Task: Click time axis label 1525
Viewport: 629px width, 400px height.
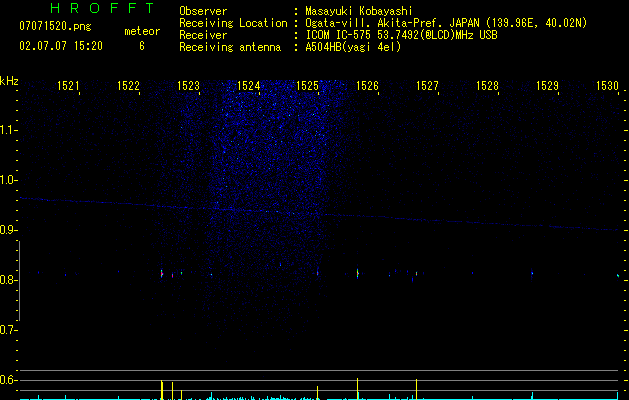Action: click(x=307, y=86)
